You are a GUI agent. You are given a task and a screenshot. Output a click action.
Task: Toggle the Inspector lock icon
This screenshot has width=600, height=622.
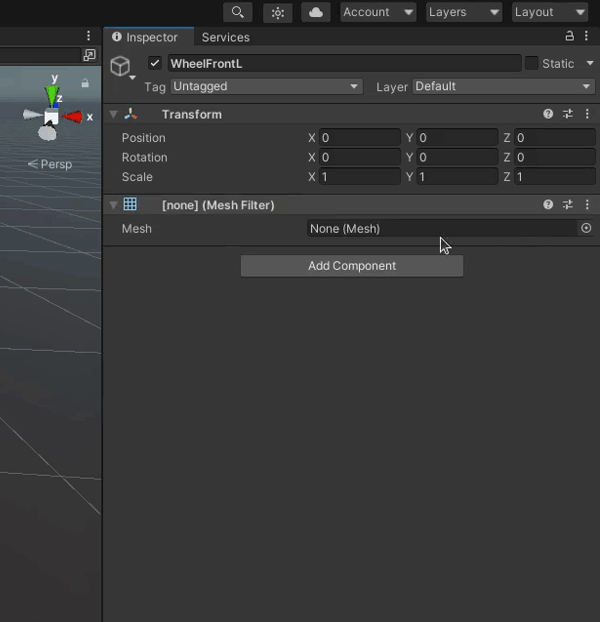click(570, 37)
